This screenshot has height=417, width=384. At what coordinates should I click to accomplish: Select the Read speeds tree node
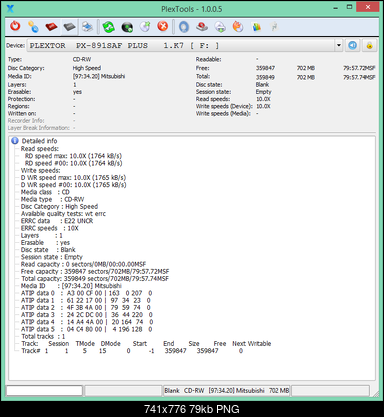click(40, 149)
